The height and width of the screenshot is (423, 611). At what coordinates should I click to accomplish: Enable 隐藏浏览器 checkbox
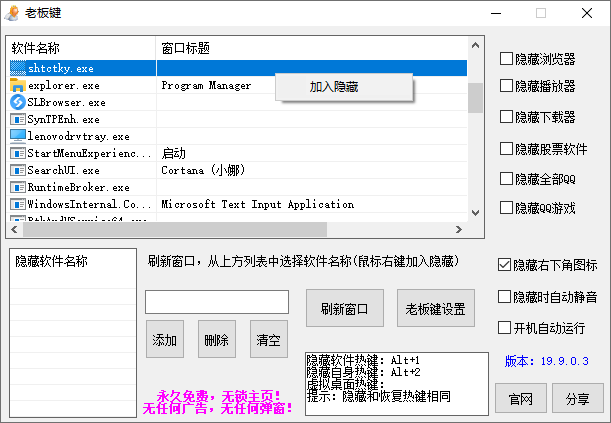click(506, 58)
